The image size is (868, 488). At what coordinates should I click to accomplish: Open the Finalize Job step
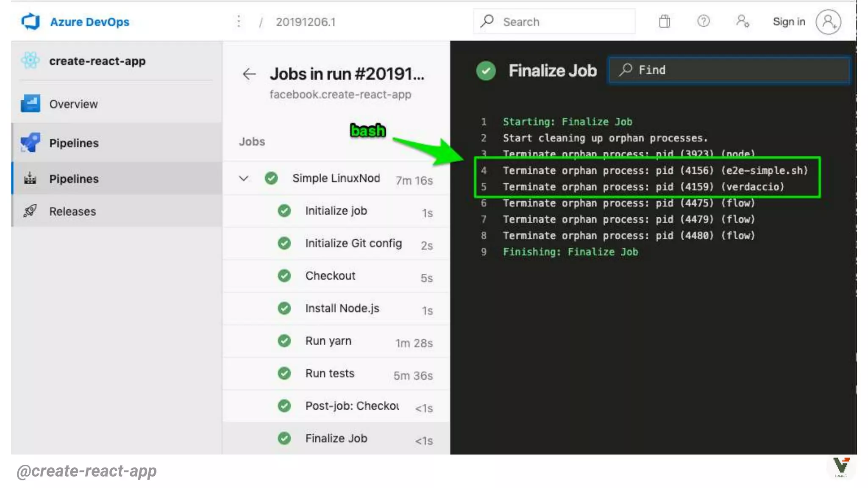click(x=336, y=438)
